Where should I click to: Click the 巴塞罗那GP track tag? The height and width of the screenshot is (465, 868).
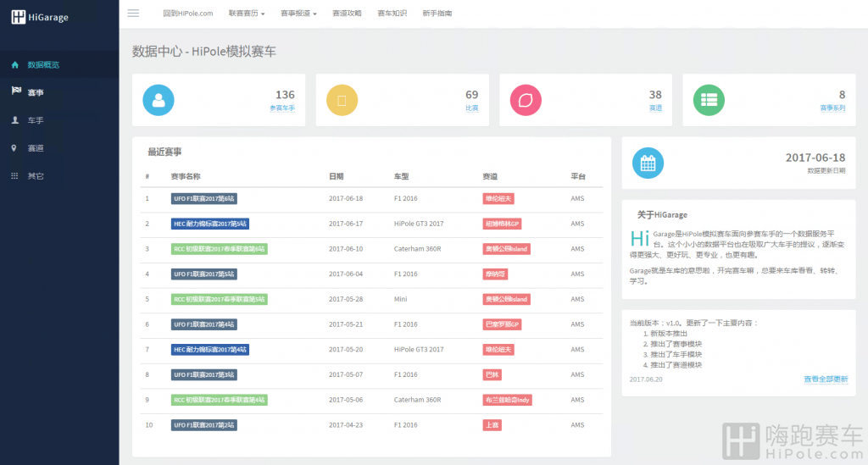[x=502, y=324]
